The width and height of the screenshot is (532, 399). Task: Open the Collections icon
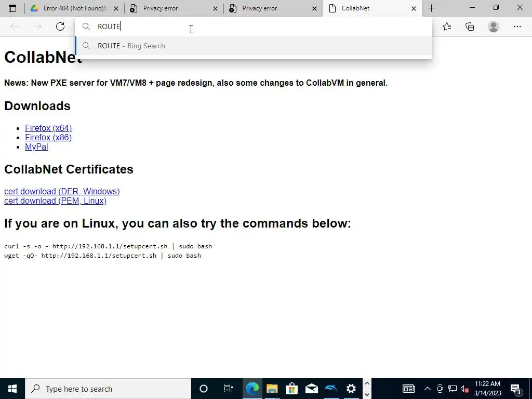tap(470, 26)
